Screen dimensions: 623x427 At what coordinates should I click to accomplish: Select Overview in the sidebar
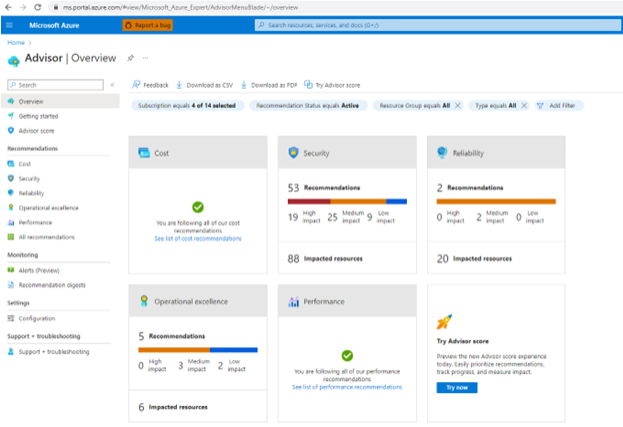point(60,101)
